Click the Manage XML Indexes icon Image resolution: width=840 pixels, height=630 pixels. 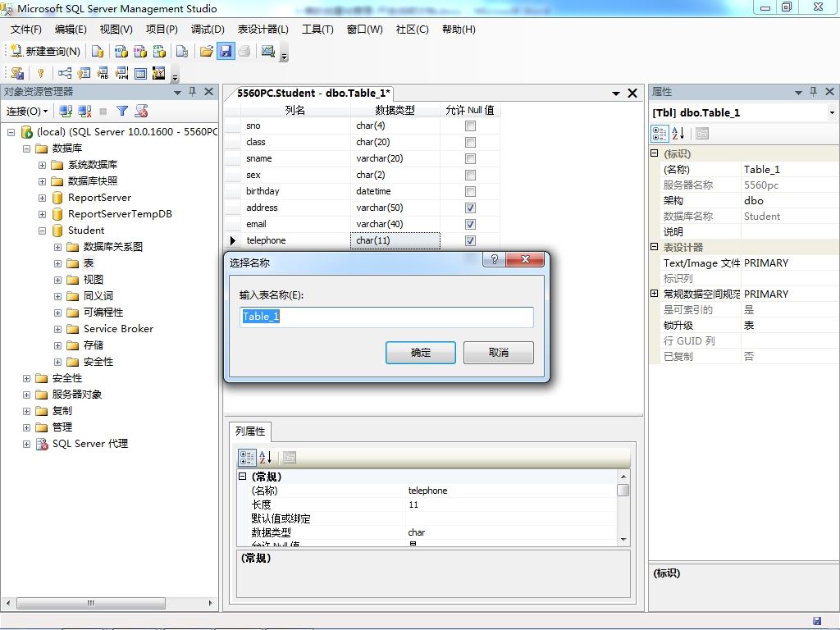pyautogui.click(x=121, y=73)
